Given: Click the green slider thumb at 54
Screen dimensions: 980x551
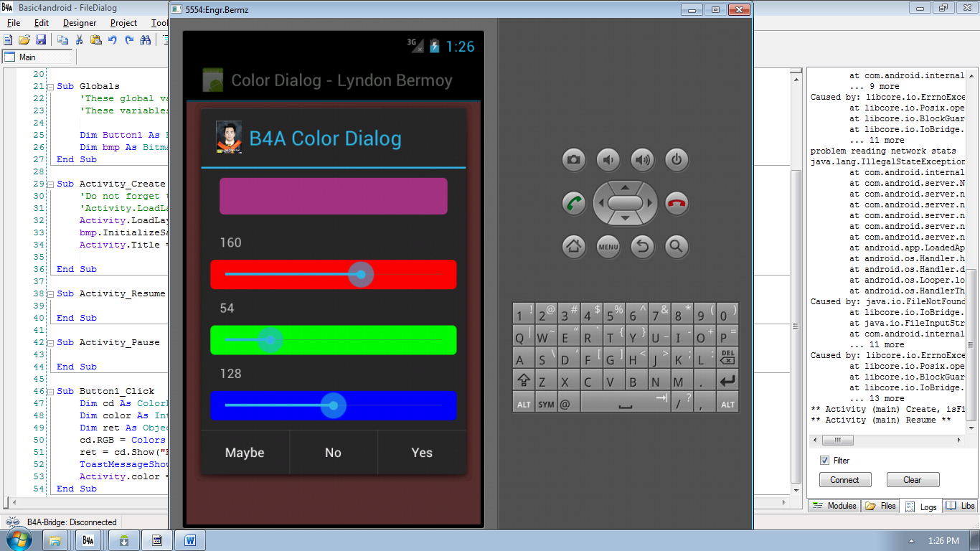Looking at the screenshot, I should (270, 340).
